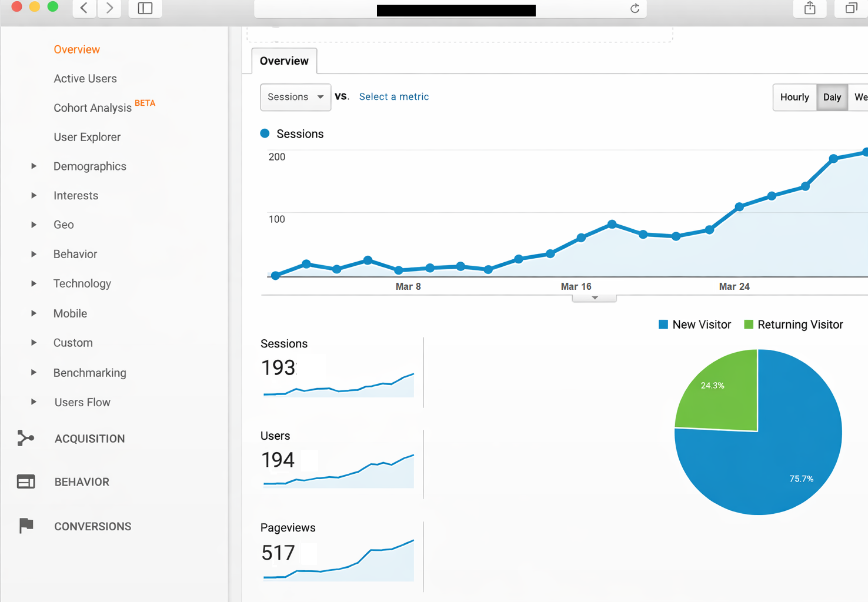Viewport: 868px width, 602px height.
Task: Reload the page with refresh icon
Action: 635,8
